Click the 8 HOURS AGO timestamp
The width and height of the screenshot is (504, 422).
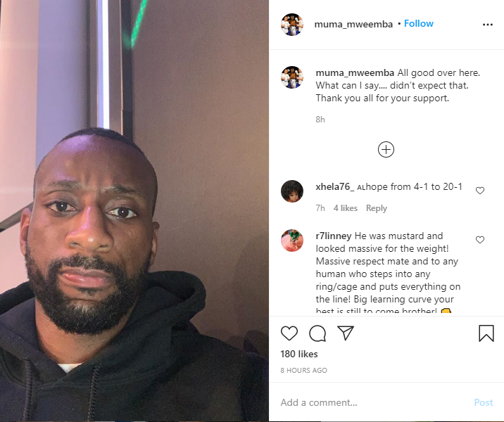pos(304,370)
